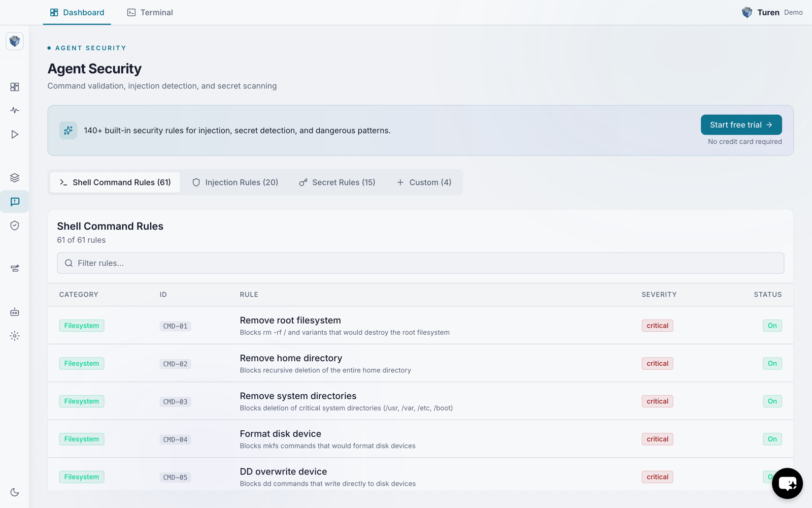
Task: Switch to Injection Rules (20) tab
Action: (x=235, y=182)
